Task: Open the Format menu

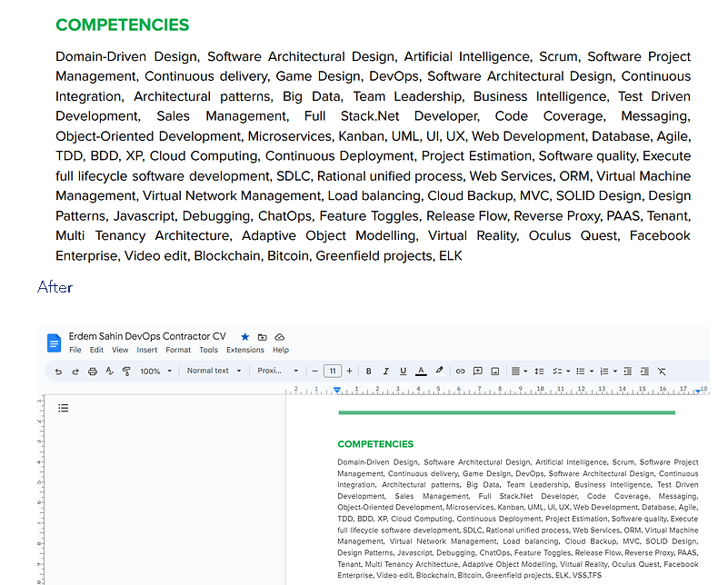Action: pyautogui.click(x=178, y=350)
